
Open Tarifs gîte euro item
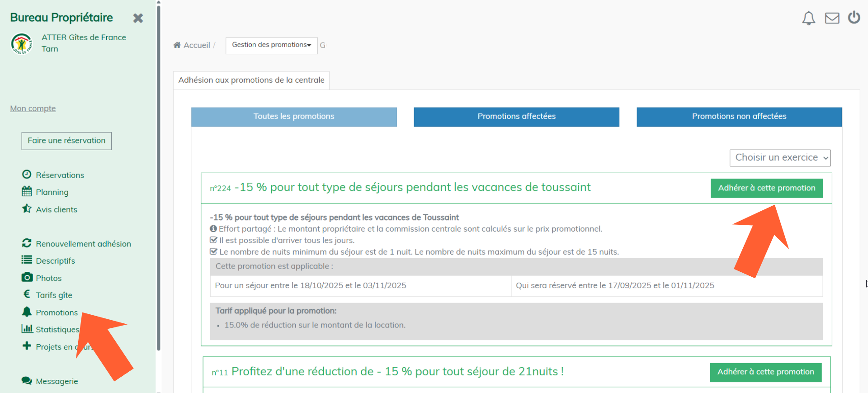pyautogui.click(x=54, y=295)
